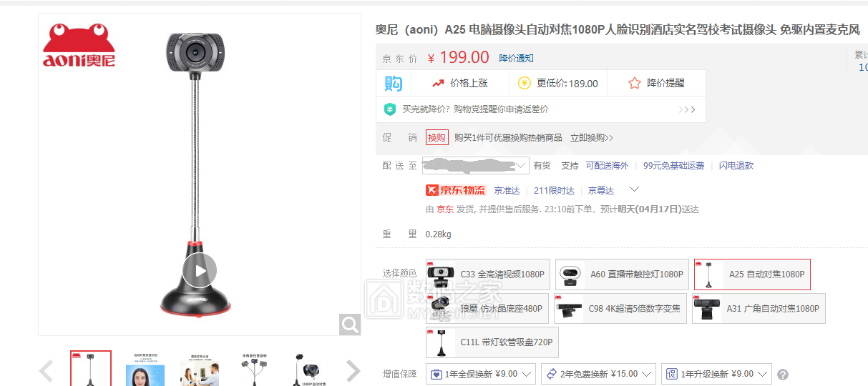Select the first webcam thumbnail
The width and height of the screenshot is (868, 386).
tap(91, 368)
